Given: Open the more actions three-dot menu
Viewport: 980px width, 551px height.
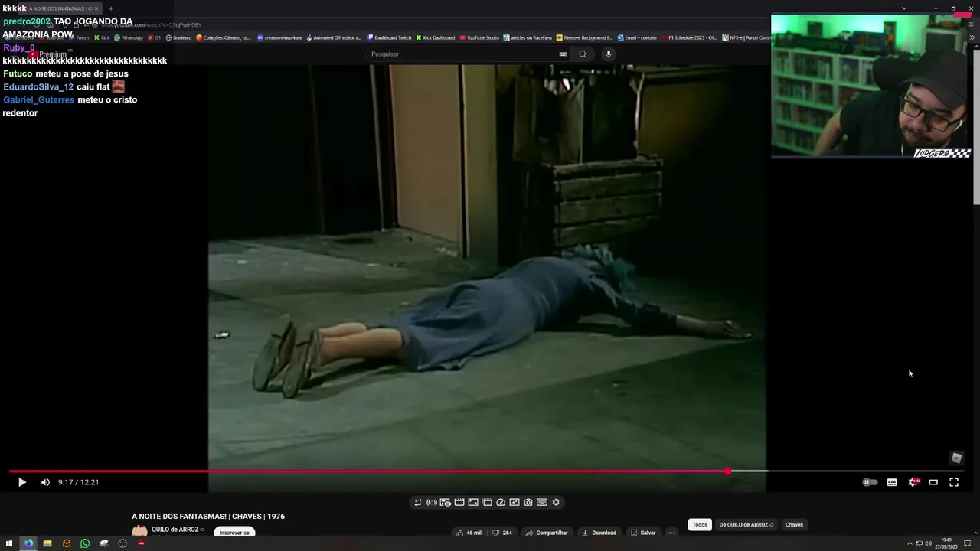Looking at the screenshot, I should (x=671, y=533).
